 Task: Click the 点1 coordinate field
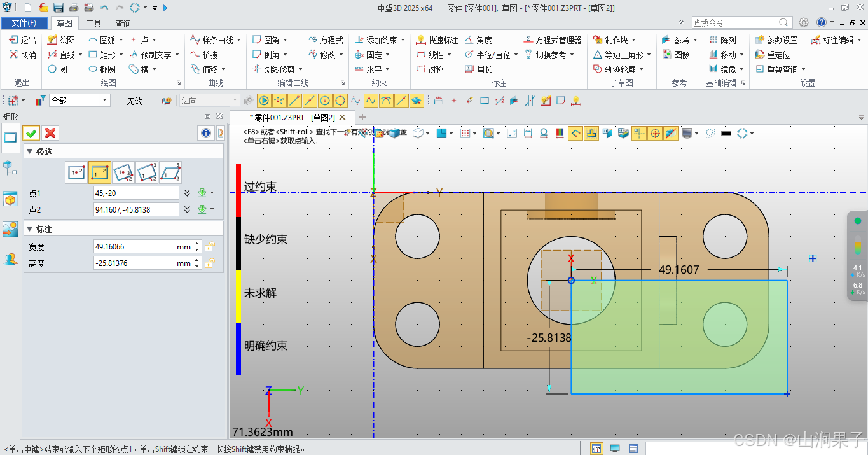click(136, 193)
